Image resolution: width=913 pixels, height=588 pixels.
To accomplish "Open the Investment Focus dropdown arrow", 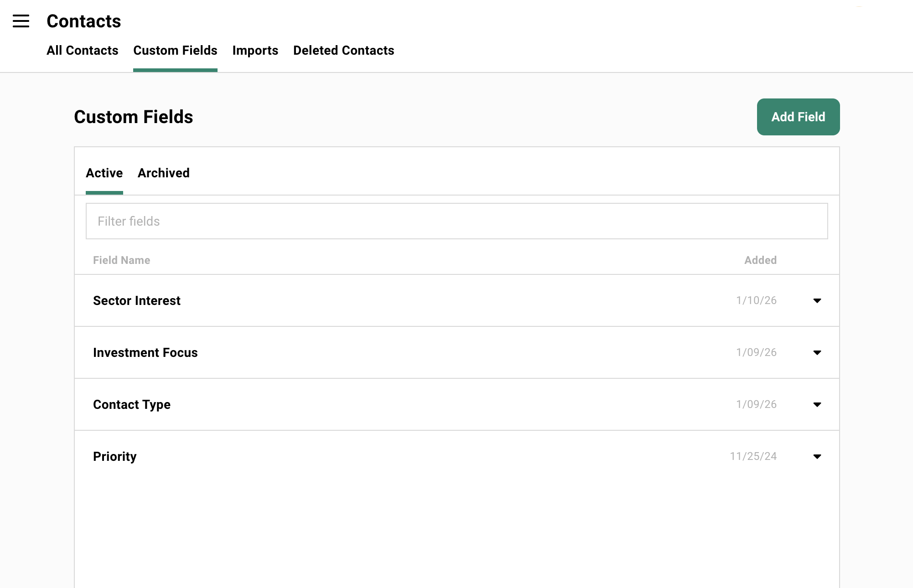I will (817, 352).
